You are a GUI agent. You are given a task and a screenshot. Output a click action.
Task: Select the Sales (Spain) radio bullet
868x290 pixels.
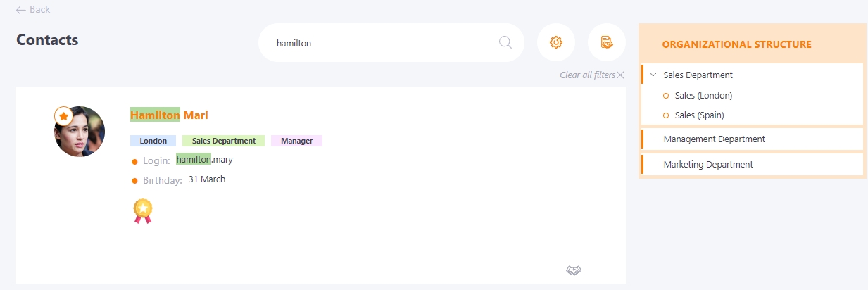(x=666, y=115)
